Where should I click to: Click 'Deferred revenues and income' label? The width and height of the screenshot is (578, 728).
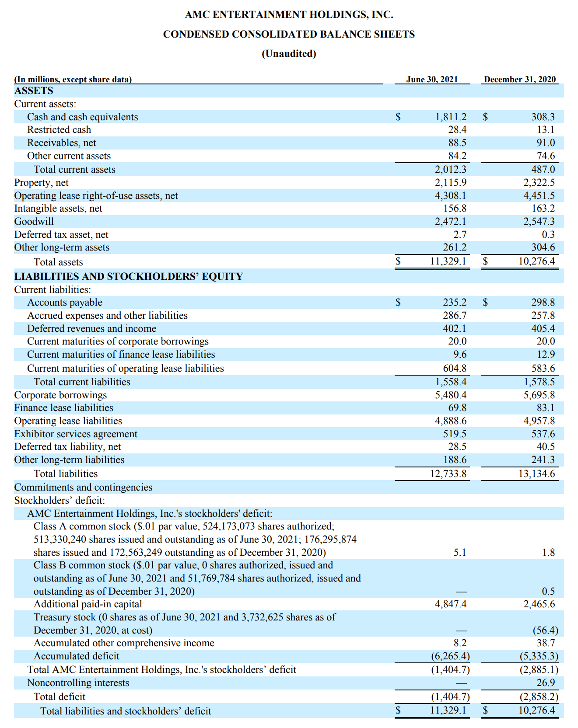[x=91, y=329]
